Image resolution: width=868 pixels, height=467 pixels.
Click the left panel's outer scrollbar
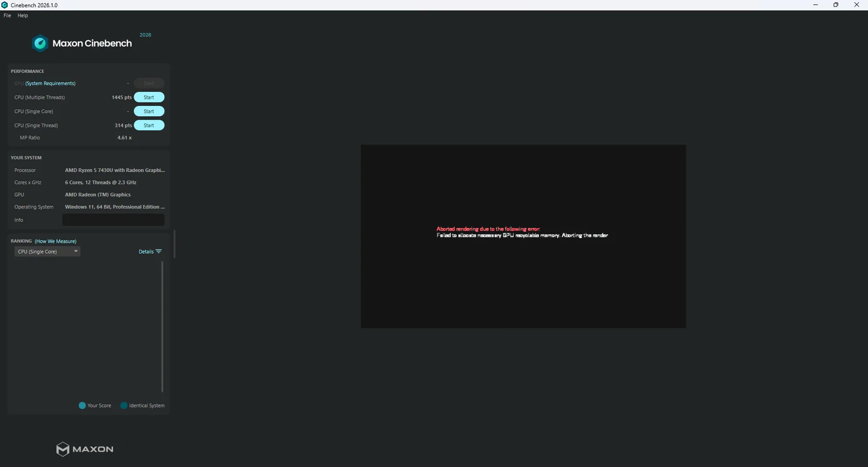174,244
